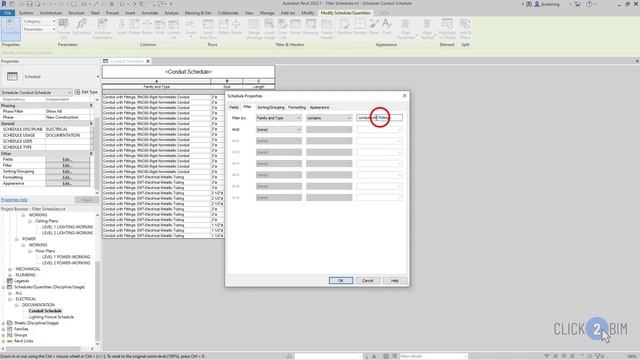Click Help in Schedule Properties dialog
Viewport: 640px width, 360px height.
(394, 280)
